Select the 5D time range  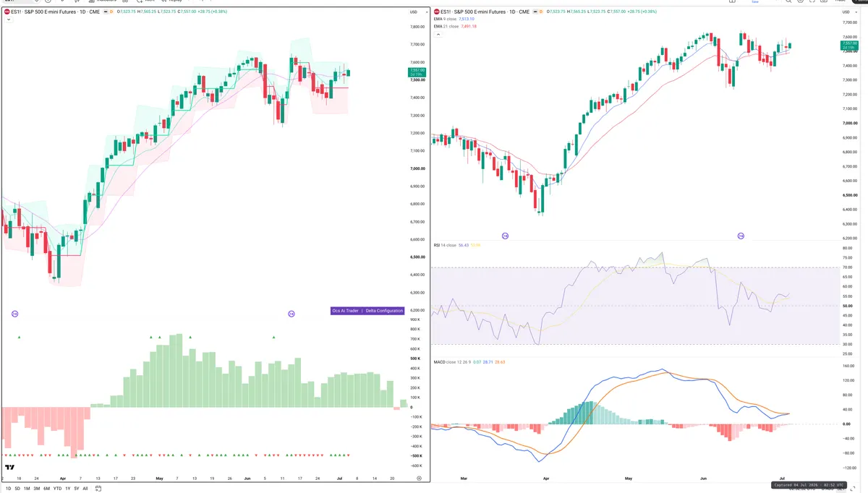(x=17, y=489)
